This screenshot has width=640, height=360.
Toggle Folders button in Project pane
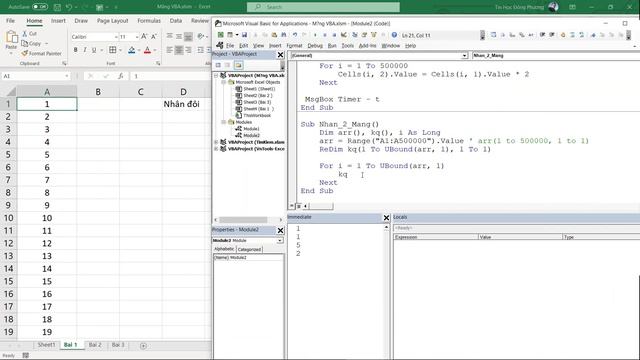click(238, 65)
